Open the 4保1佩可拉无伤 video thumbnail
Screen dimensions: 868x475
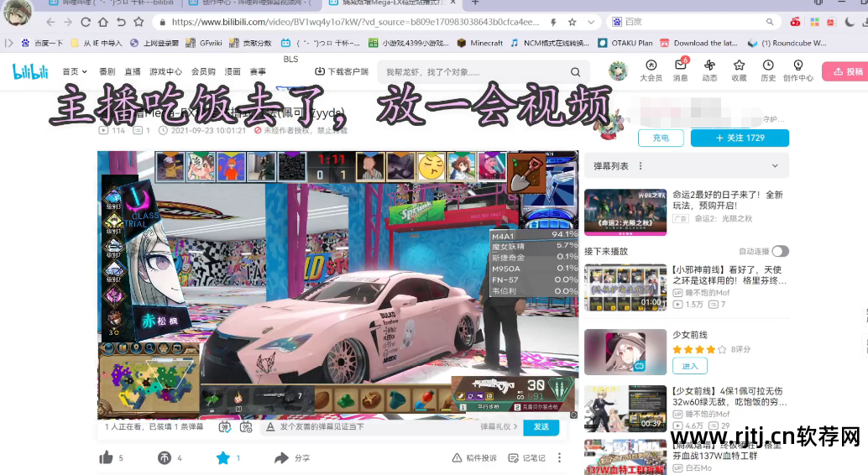(625, 409)
